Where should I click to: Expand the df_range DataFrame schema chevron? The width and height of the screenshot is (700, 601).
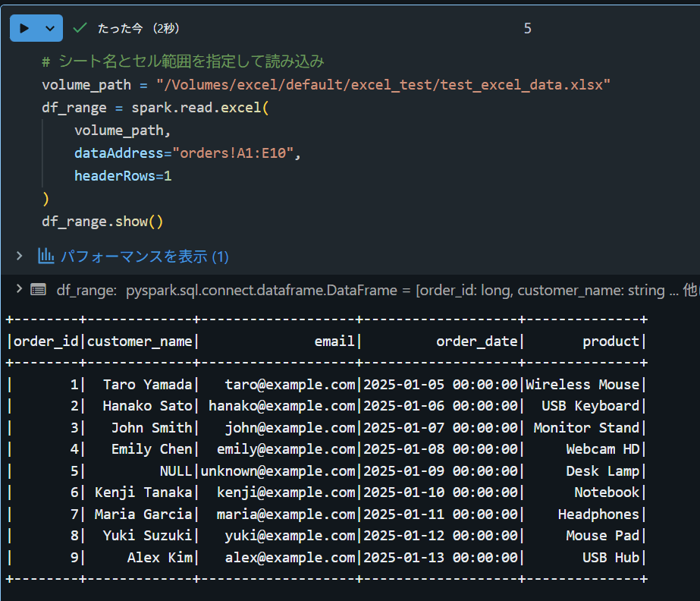[x=19, y=289]
